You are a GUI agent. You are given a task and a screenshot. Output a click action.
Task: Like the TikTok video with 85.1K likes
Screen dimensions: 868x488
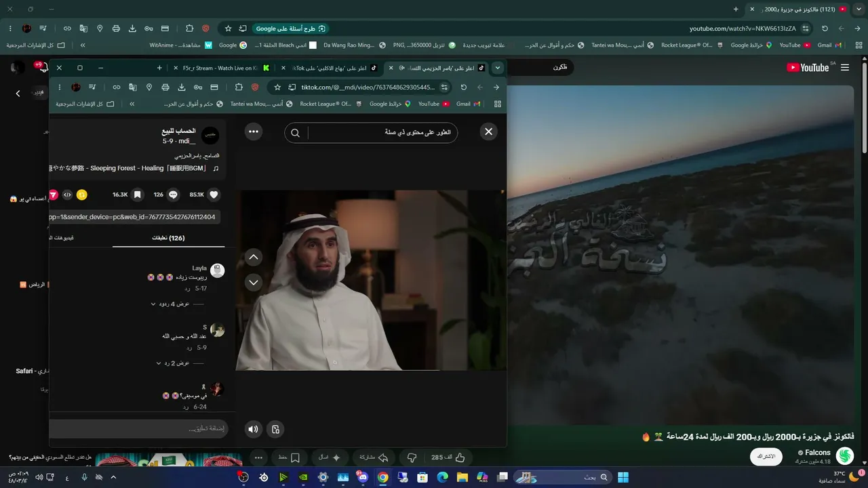tap(214, 195)
